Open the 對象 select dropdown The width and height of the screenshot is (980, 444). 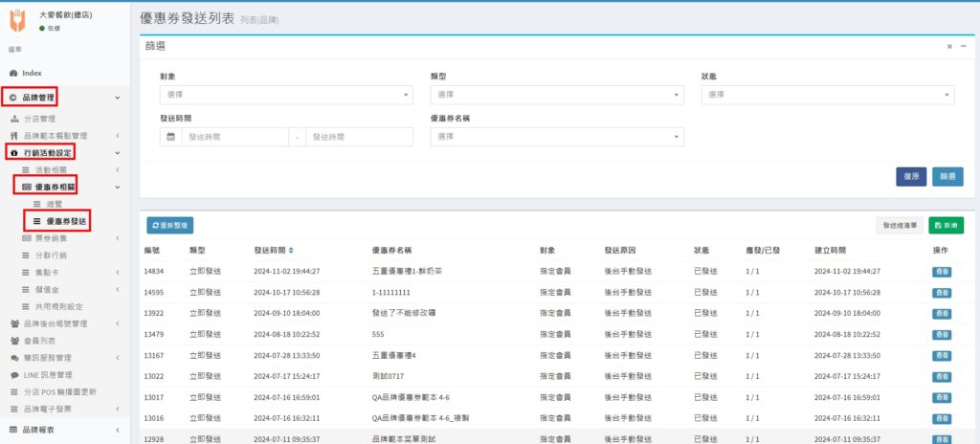(x=286, y=95)
